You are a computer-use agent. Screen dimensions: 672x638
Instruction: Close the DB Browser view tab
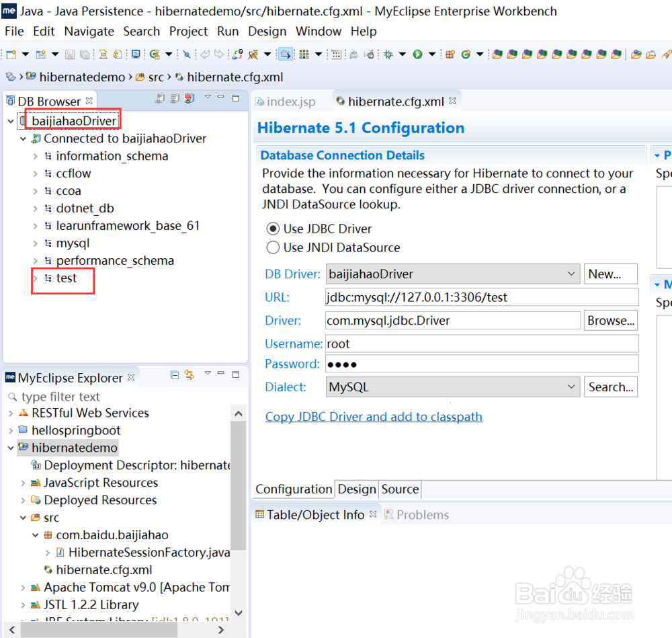[x=89, y=101]
